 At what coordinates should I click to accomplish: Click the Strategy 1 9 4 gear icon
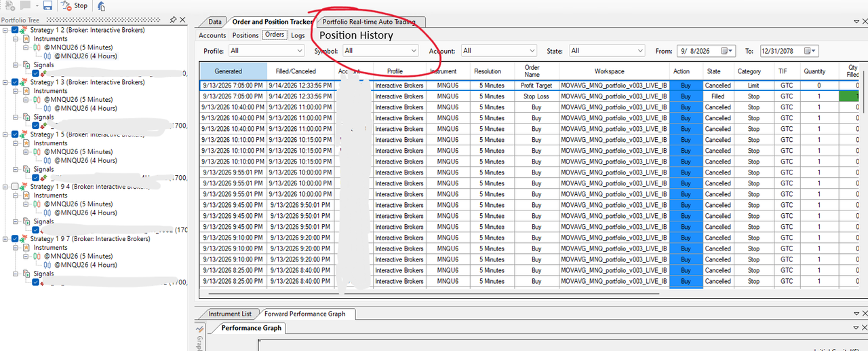click(24, 186)
